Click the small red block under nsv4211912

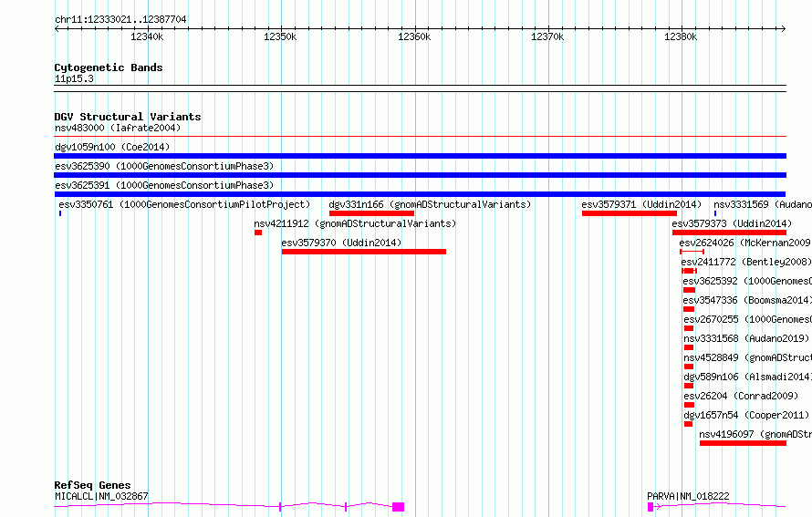258,233
